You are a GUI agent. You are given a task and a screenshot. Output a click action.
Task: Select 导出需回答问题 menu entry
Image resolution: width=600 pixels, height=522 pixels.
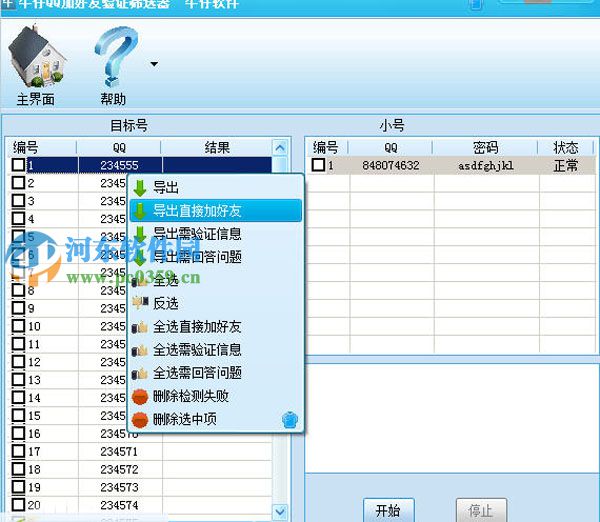click(216, 257)
